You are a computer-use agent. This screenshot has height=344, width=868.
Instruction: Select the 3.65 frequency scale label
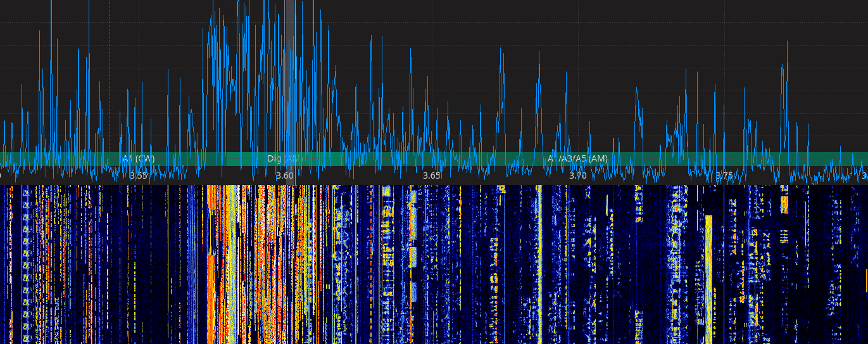pos(431,175)
